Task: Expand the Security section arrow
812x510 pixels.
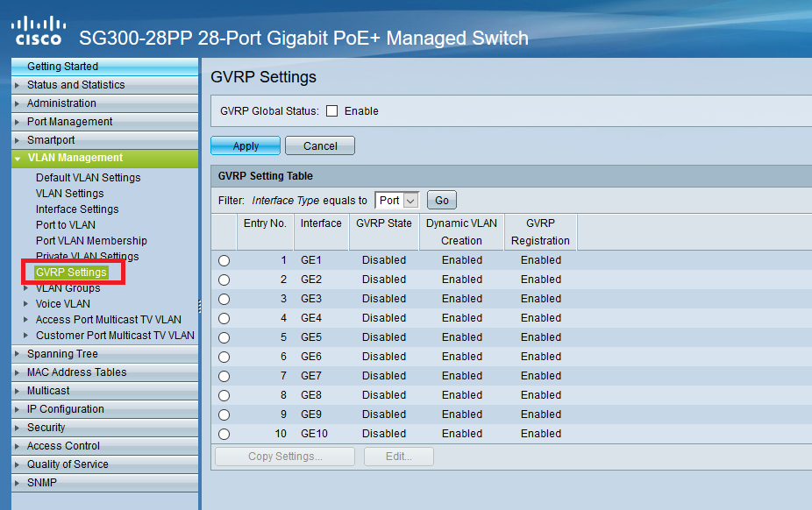Action: (x=17, y=428)
